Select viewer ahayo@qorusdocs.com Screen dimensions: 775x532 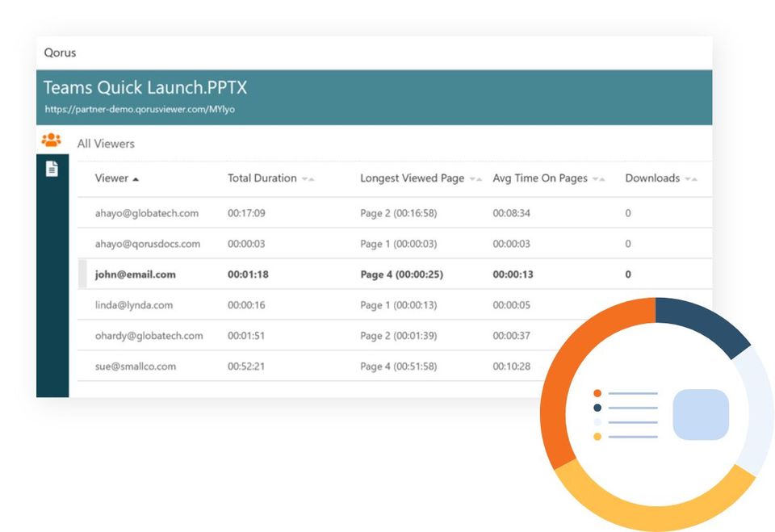click(x=148, y=244)
